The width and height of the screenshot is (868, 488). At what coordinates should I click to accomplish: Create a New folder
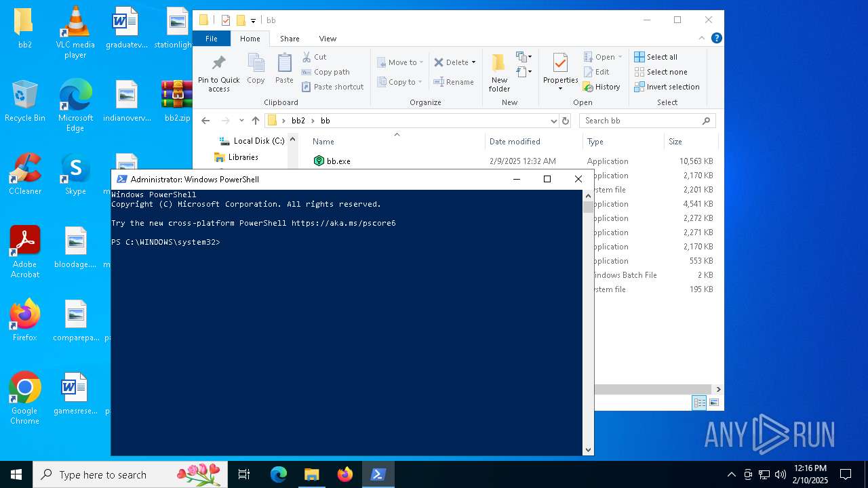(x=499, y=73)
